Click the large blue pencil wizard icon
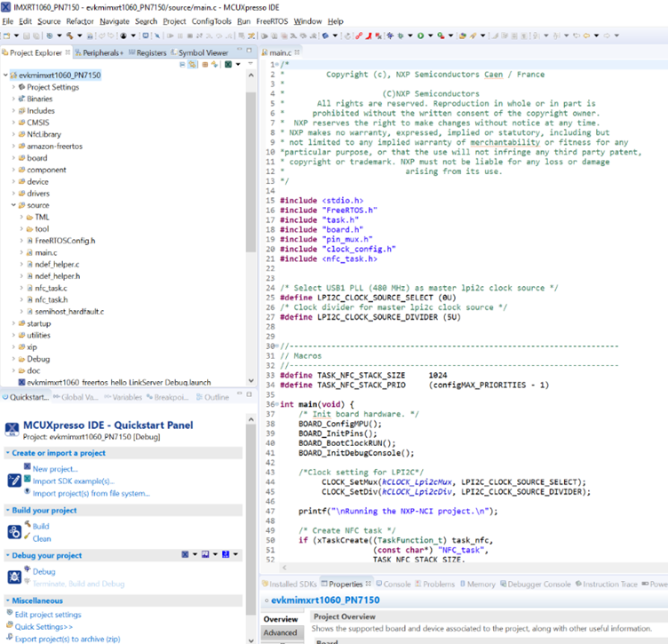Viewport: 668px width, 644px height. click(13, 480)
